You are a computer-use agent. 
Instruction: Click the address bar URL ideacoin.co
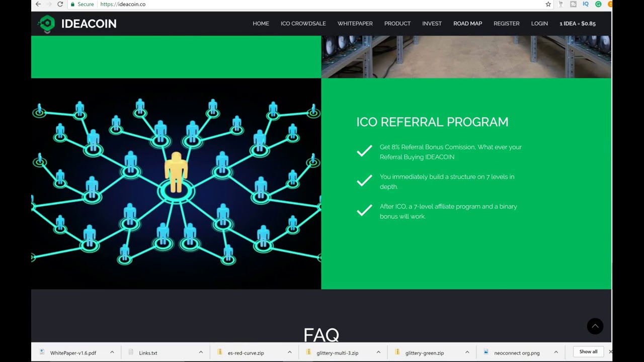123,4
